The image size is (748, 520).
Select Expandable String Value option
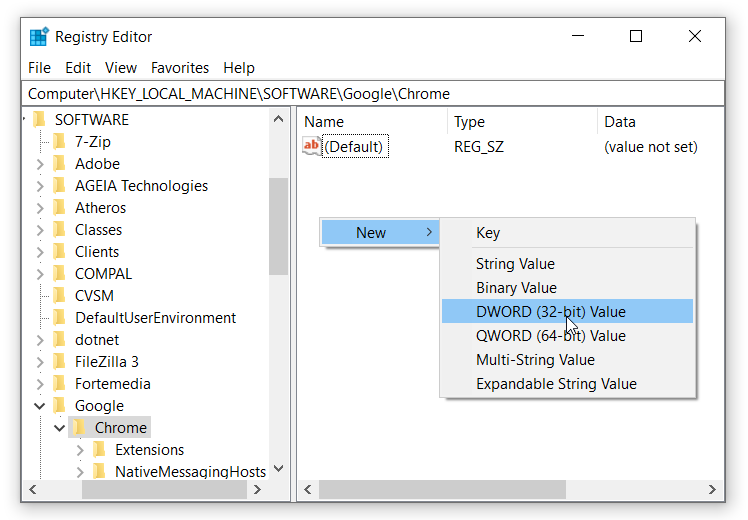[x=567, y=384]
